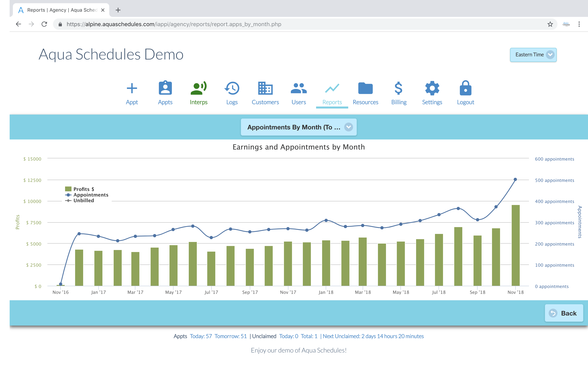Viewport: 588px width, 373px height.
Task: Reload the page with refresh icon
Action: [44, 24]
